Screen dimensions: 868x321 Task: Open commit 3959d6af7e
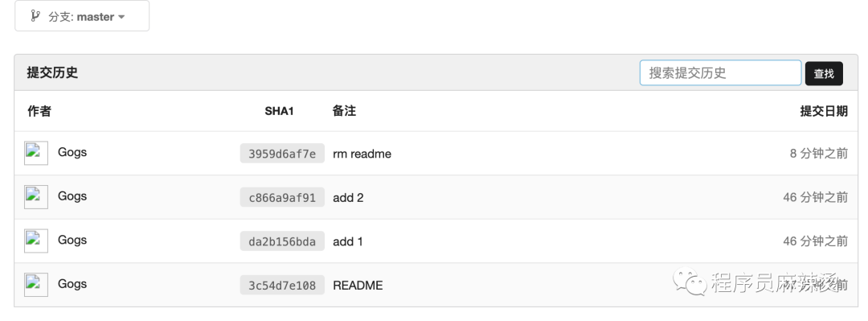click(x=282, y=154)
